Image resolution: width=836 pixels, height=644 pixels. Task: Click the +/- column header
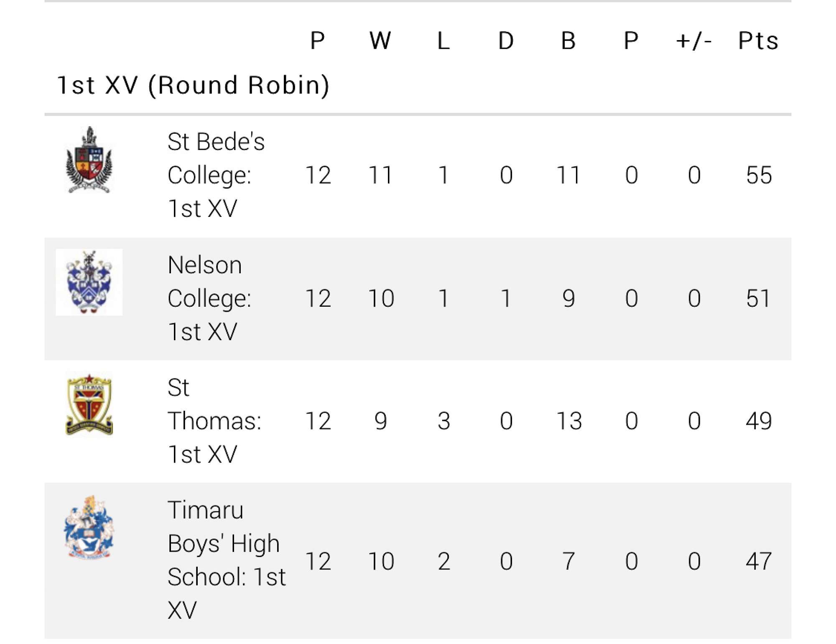pyautogui.click(x=694, y=41)
